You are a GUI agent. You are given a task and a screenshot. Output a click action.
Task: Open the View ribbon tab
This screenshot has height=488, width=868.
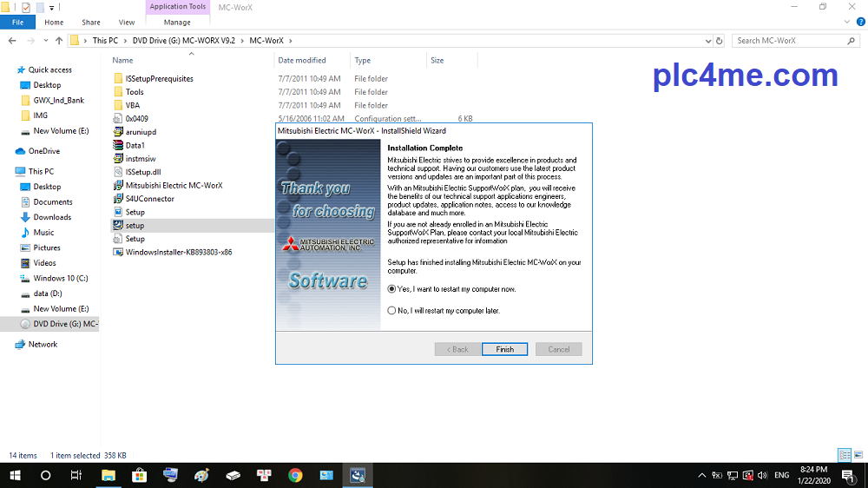pos(127,23)
